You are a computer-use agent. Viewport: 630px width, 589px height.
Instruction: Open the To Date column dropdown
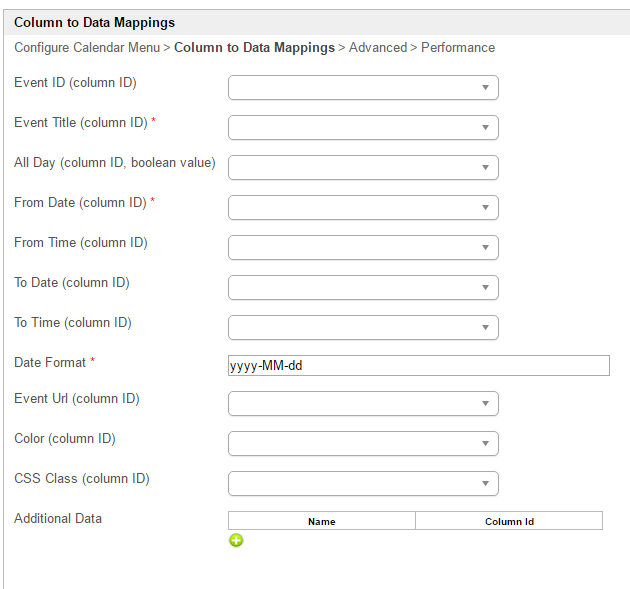[x=363, y=288]
